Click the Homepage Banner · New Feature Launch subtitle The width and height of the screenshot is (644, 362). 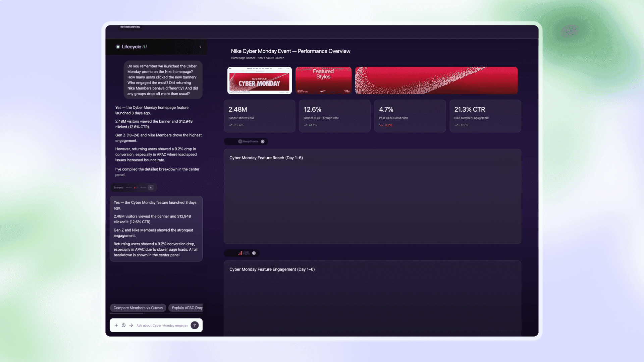point(258,58)
